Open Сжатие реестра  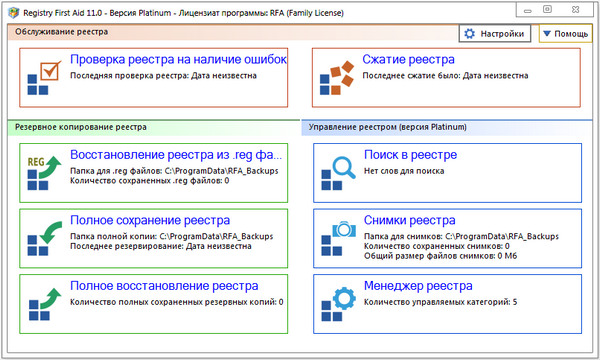tap(408, 59)
